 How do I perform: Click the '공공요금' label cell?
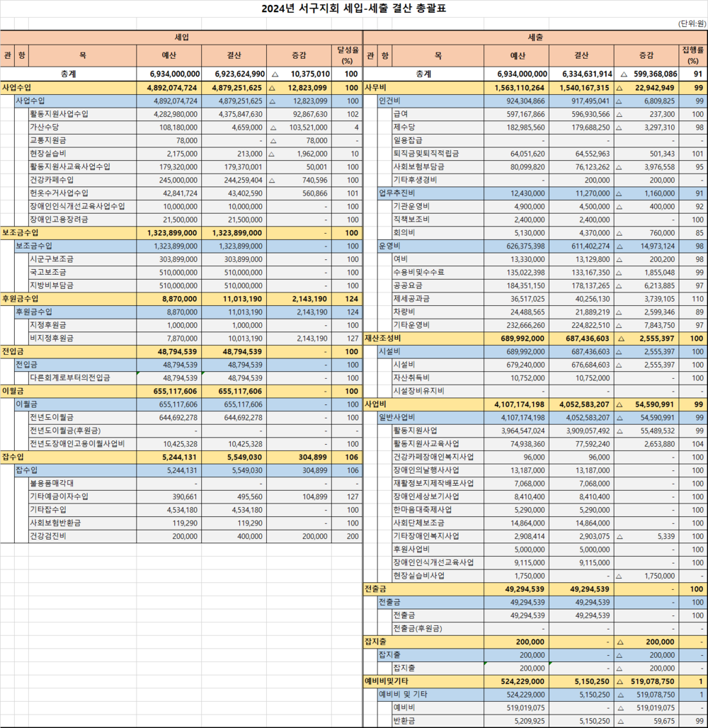coord(438,285)
